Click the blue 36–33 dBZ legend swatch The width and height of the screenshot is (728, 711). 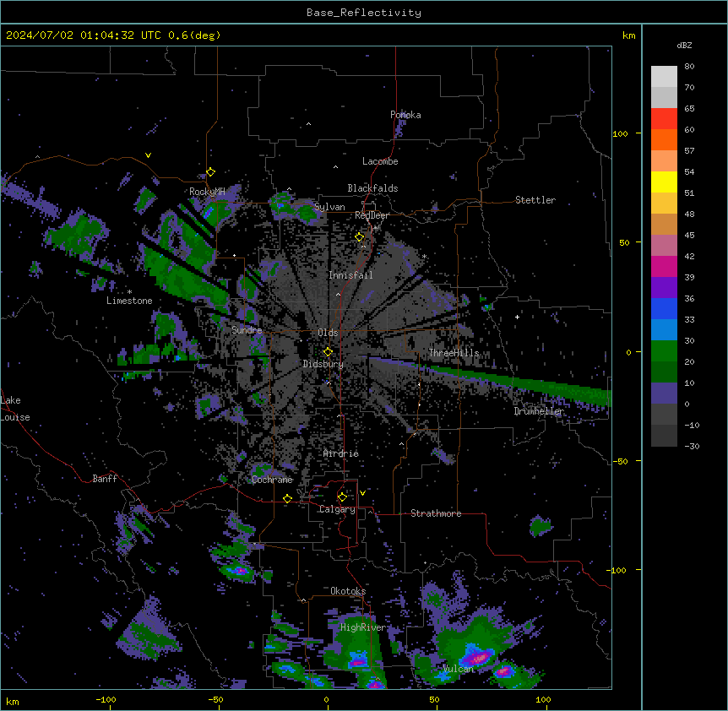[664, 308]
